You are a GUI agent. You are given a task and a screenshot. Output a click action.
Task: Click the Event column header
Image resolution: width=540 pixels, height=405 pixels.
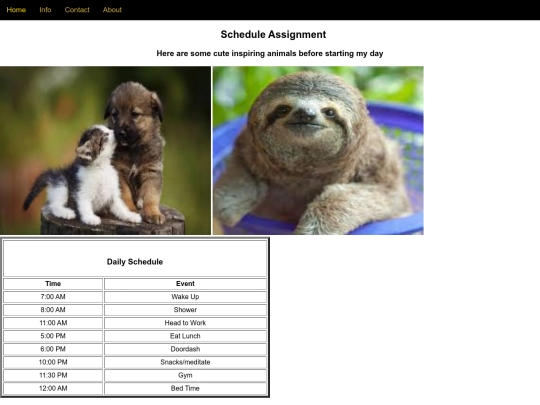tap(185, 284)
